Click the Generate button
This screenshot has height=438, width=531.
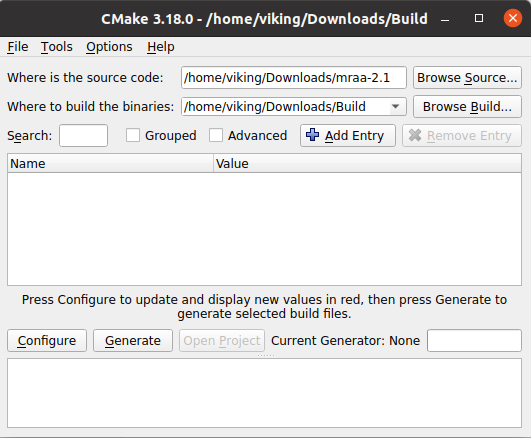tap(133, 340)
